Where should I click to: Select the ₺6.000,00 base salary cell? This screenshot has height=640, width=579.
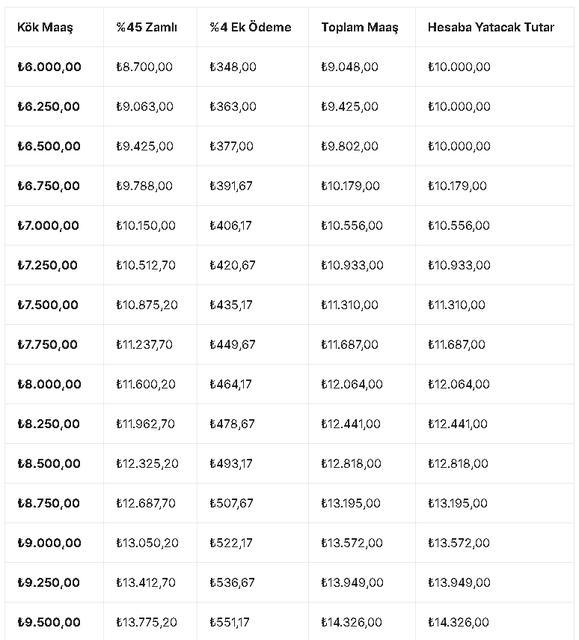pyautogui.click(x=49, y=67)
